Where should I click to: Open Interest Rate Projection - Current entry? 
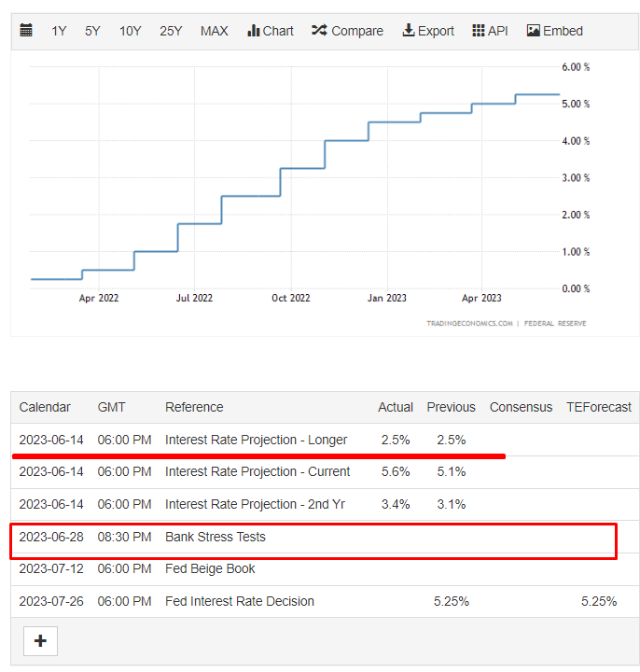(257, 471)
